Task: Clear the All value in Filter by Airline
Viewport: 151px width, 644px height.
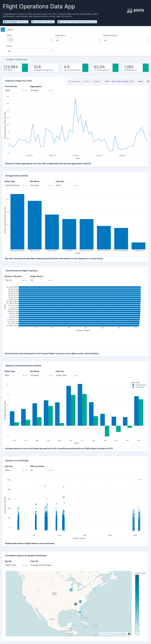Action: click(x=49, y=470)
